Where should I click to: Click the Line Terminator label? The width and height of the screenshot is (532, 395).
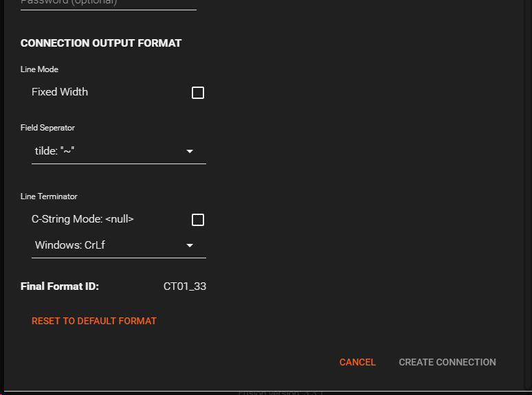click(49, 196)
